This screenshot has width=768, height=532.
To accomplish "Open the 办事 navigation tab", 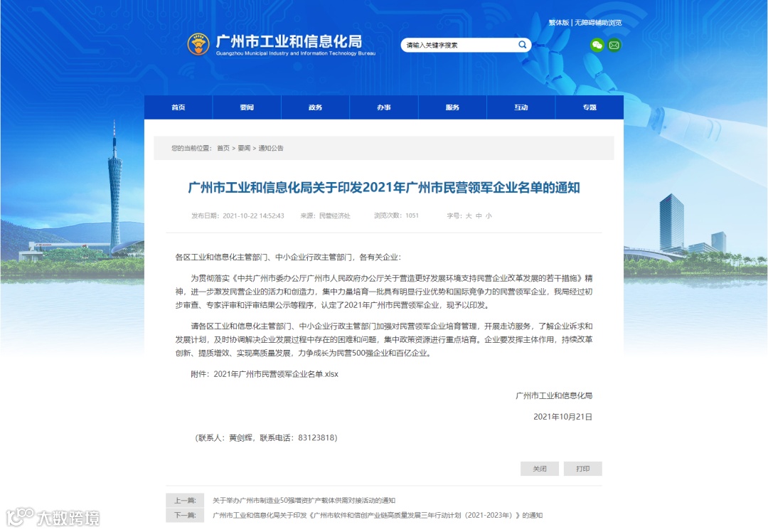I will (384, 107).
